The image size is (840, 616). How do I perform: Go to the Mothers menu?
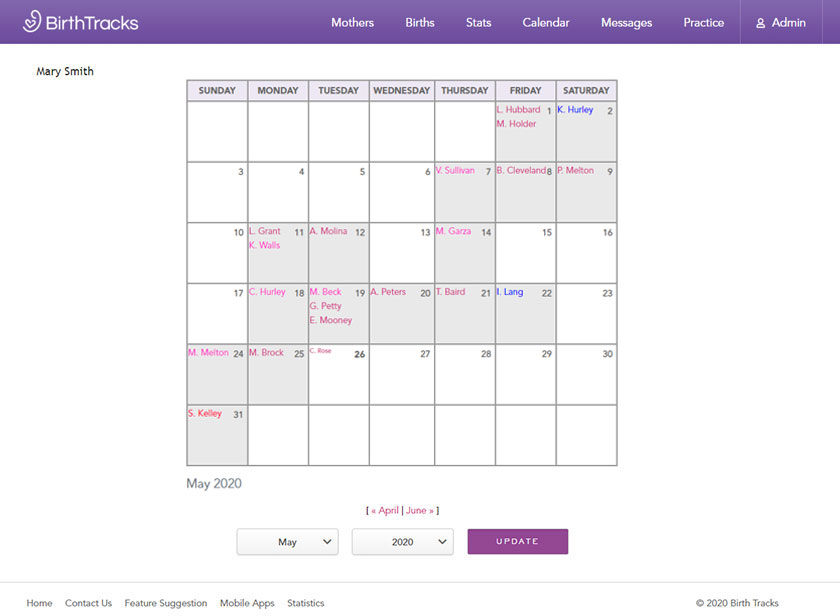[352, 22]
